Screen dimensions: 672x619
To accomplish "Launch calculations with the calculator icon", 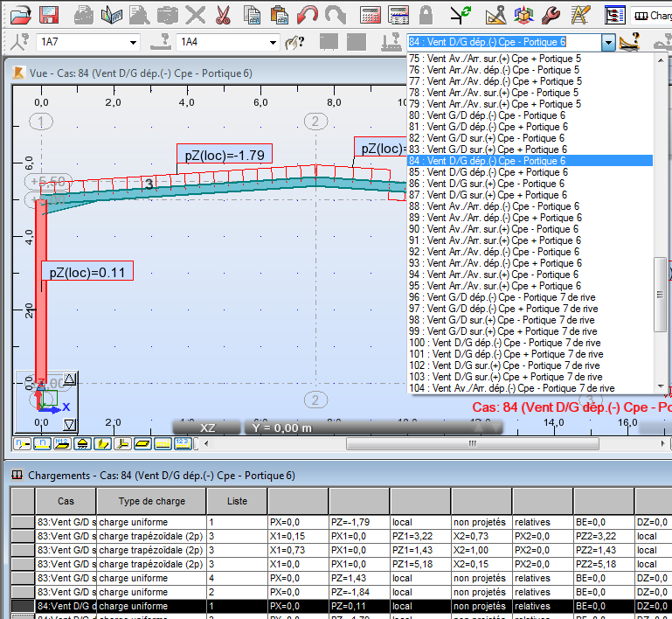I will point(371,15).
